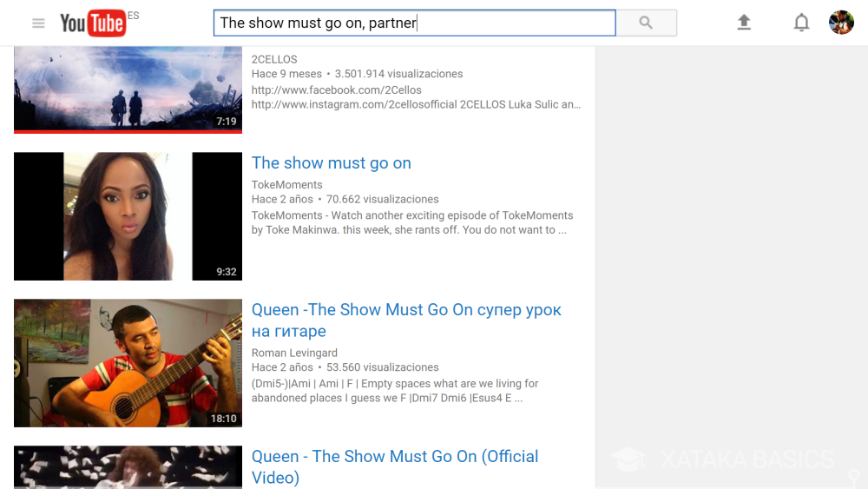This screenshot has width=868, height=489.
Task: Click the facebook.com/2Cellos description text
Action: click(336, 89)
